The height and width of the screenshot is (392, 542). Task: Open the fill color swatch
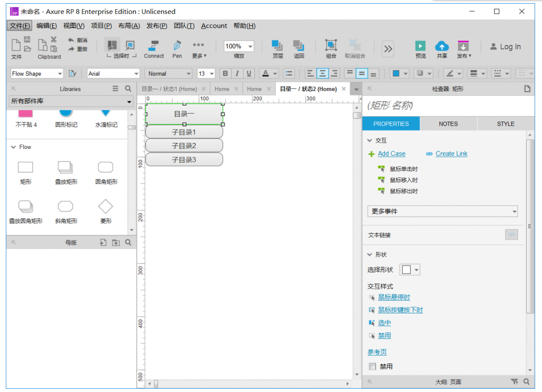click(396, 73)
